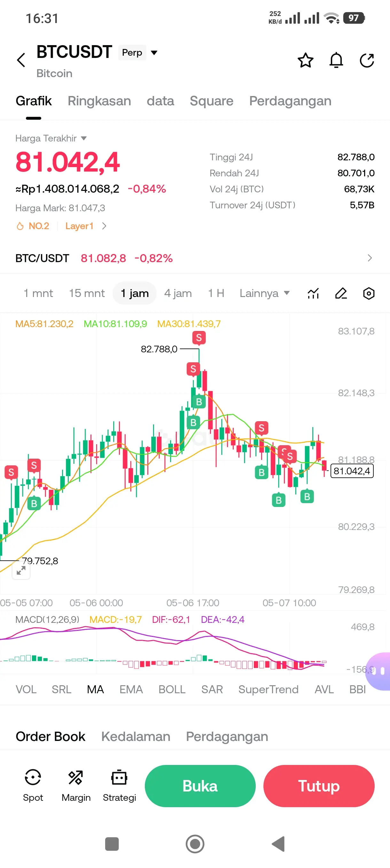Tap the MA5:81.230,2 indicator value

(x=44, y=324)
